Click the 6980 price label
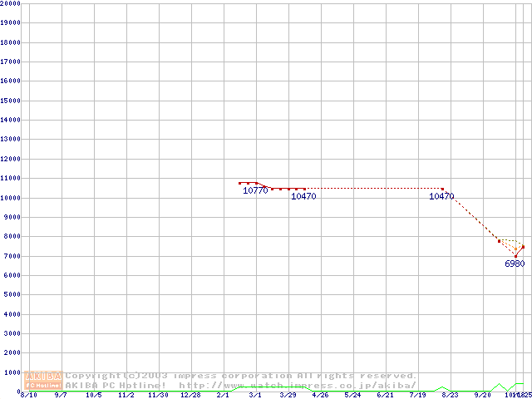This screenshot has width=532, height=399. pos(515,264)
